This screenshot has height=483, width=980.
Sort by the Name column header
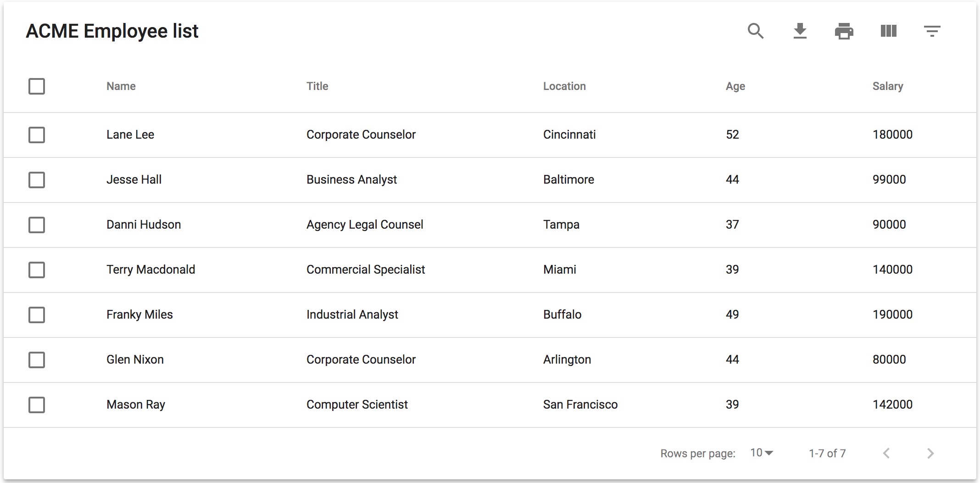click(x=121, y=86)
